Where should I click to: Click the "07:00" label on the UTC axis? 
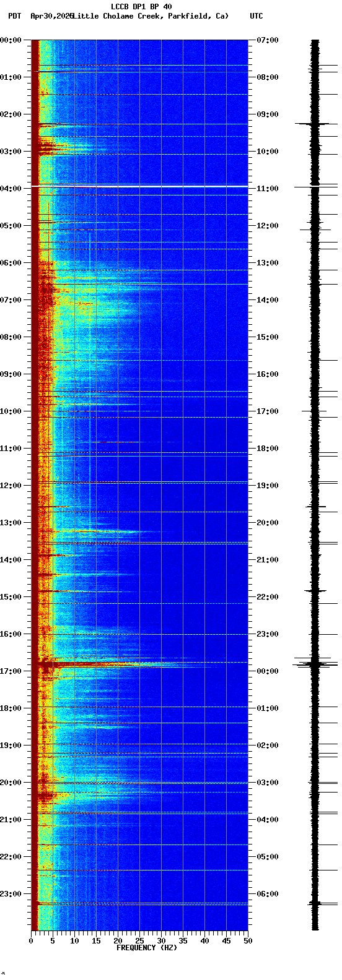click(267, 40)
